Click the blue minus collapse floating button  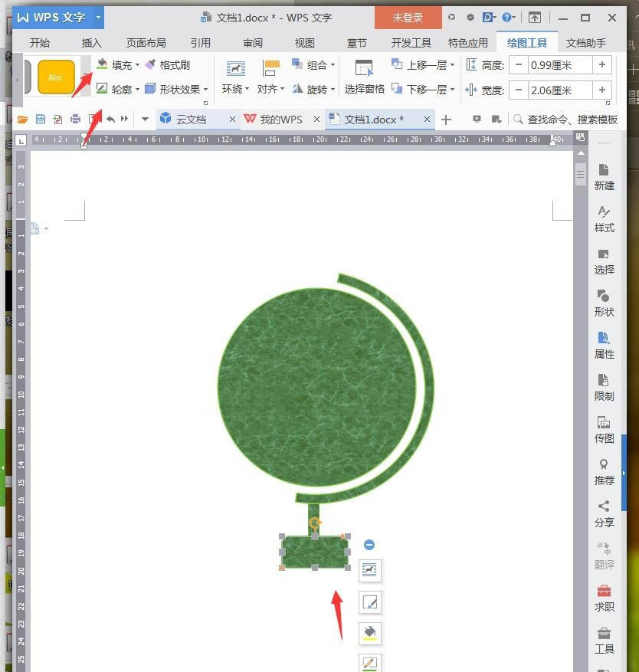click(x=369, y=545)
